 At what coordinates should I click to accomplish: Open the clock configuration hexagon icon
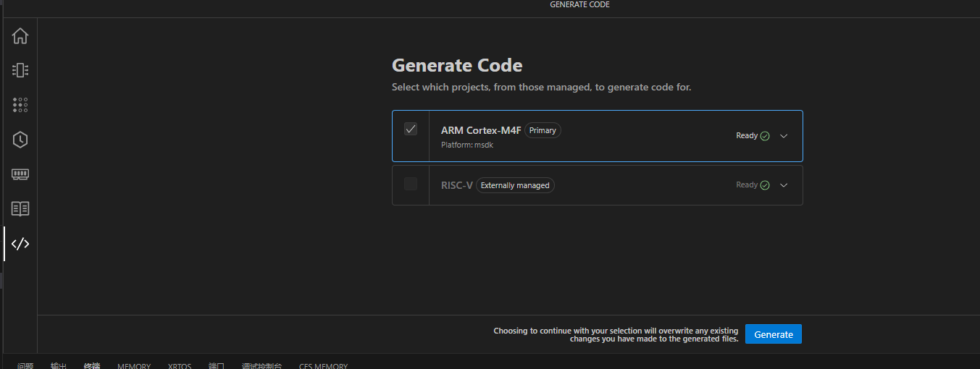tap(20, 140)
